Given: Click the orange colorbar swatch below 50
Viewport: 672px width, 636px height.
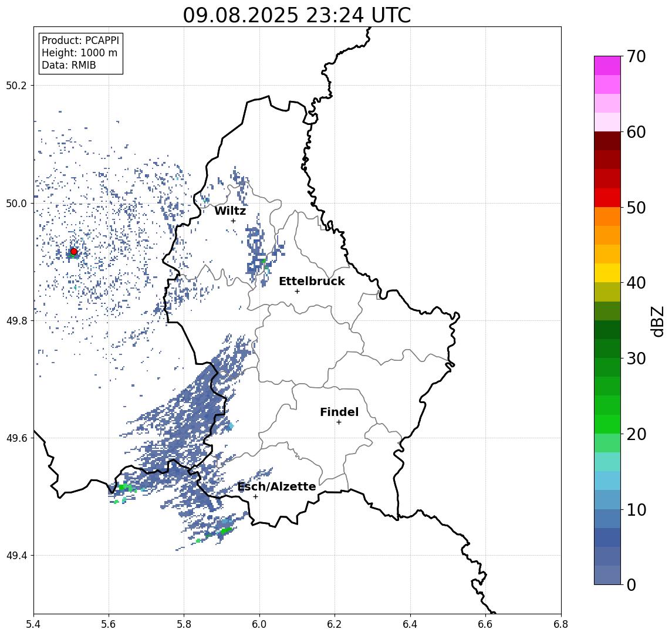Looking at the screenshot, I should coord(607,216).
